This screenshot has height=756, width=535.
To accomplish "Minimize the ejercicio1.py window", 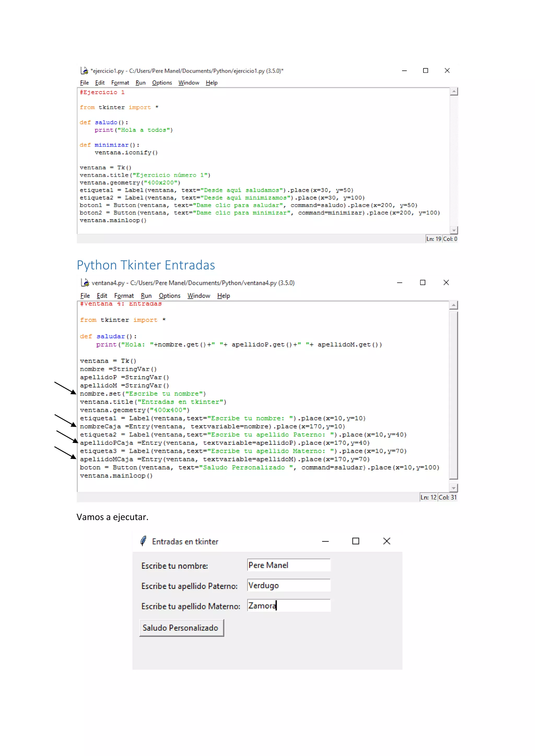I will 404,70.
